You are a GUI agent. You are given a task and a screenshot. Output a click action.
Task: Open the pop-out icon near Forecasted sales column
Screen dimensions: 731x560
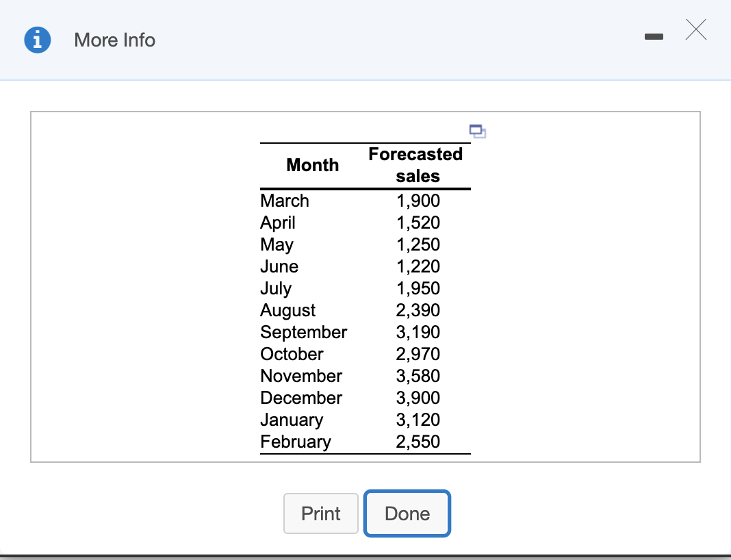click(x=477, y=131)
